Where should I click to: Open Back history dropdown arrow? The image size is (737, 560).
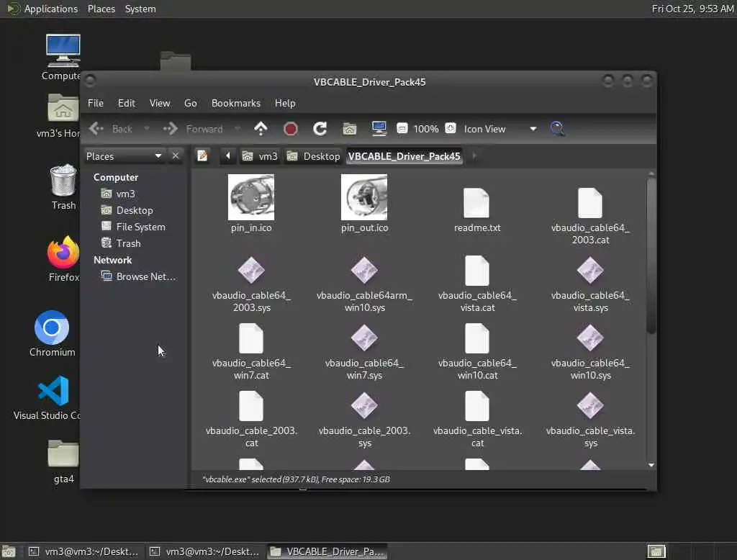click(x=147, y=128)
